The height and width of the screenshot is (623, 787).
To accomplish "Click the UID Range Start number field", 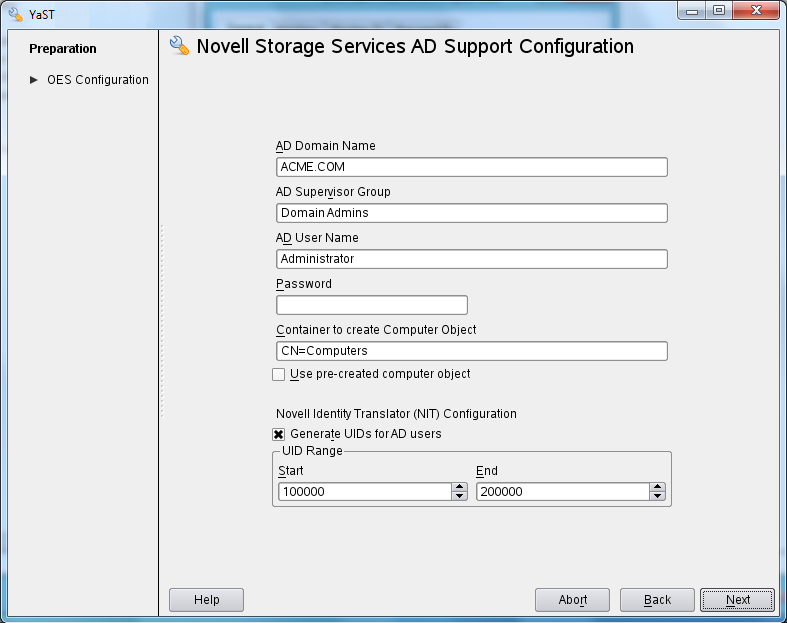I will click(364, 492).
